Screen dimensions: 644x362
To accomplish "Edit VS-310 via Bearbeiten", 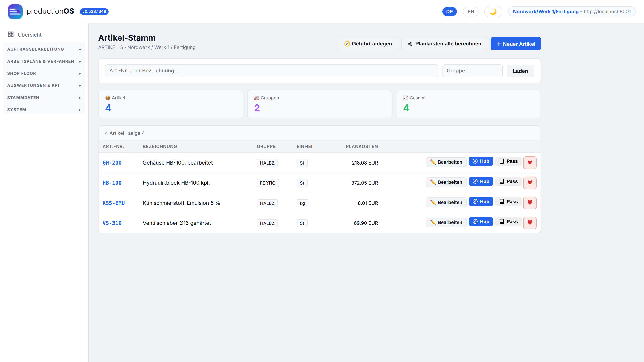I will 446,222.
